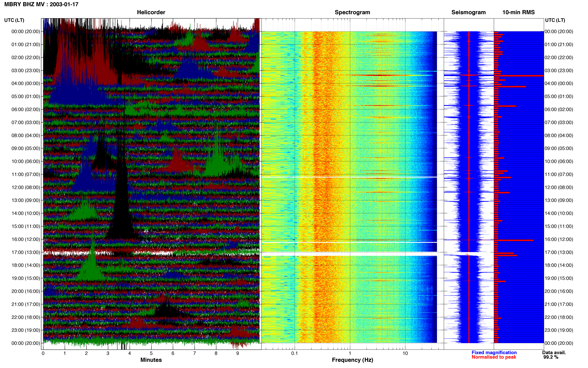This screenshot has height=368, width=588.
Task: Select the Spectrogram panel heading
Action: (x=352, y=12)
